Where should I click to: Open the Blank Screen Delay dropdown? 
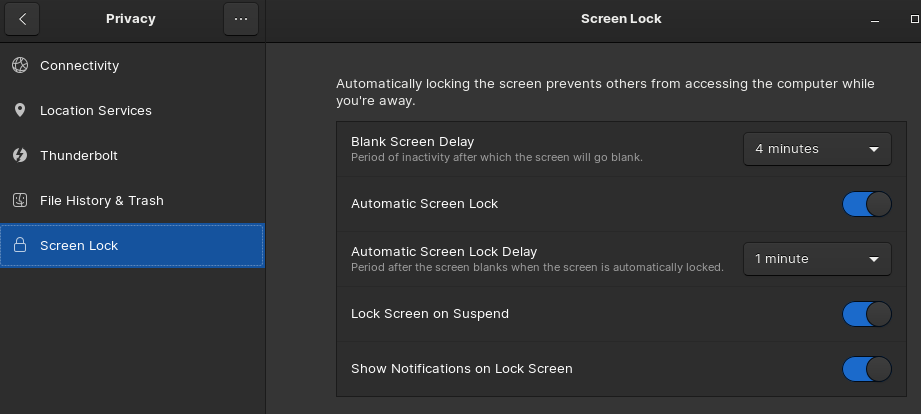[817, 149]
